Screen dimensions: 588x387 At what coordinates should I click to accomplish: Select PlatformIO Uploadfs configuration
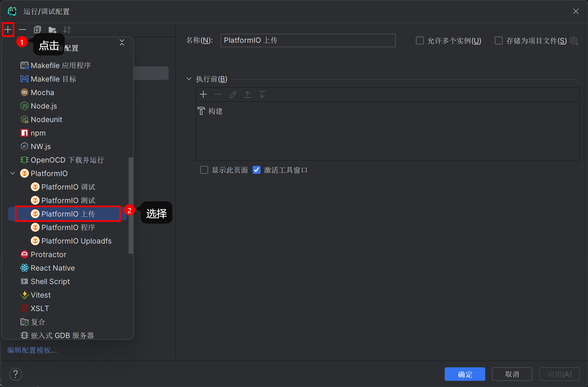pyautogui.click(x=68, y=241)
